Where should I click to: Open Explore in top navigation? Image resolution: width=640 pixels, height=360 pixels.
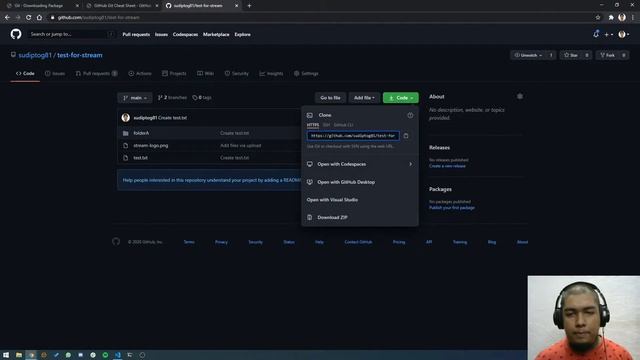coord(242,35)
